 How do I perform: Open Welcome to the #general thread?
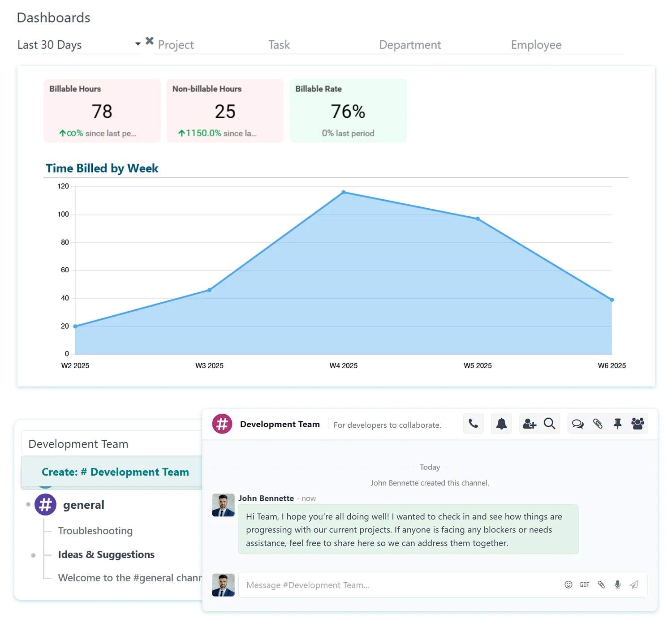click(130, 578)
